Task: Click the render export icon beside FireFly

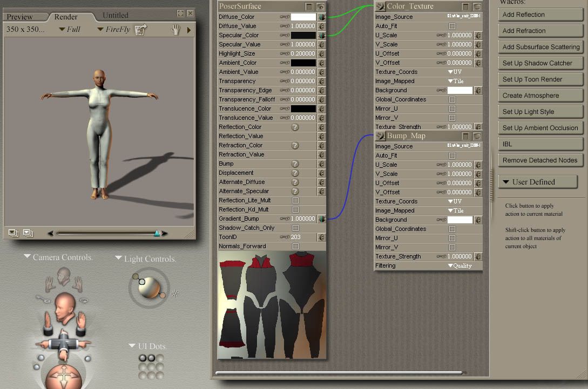Action: [141, 30]
